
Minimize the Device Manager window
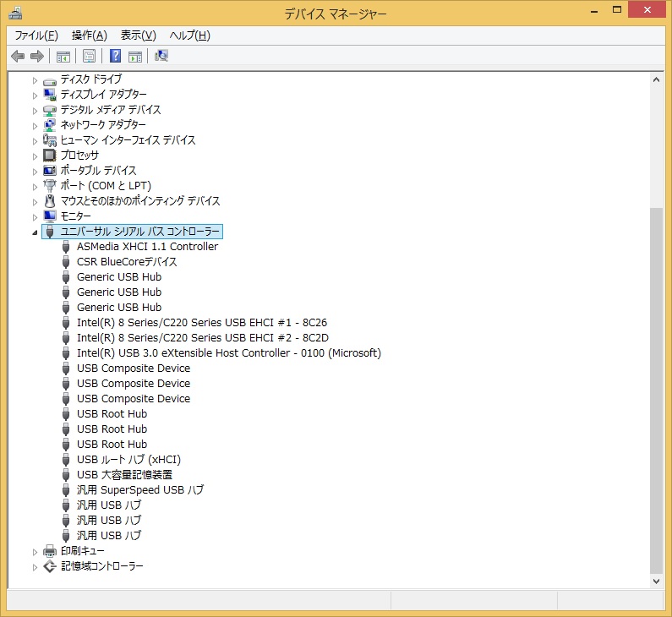[x=594, y=10]
